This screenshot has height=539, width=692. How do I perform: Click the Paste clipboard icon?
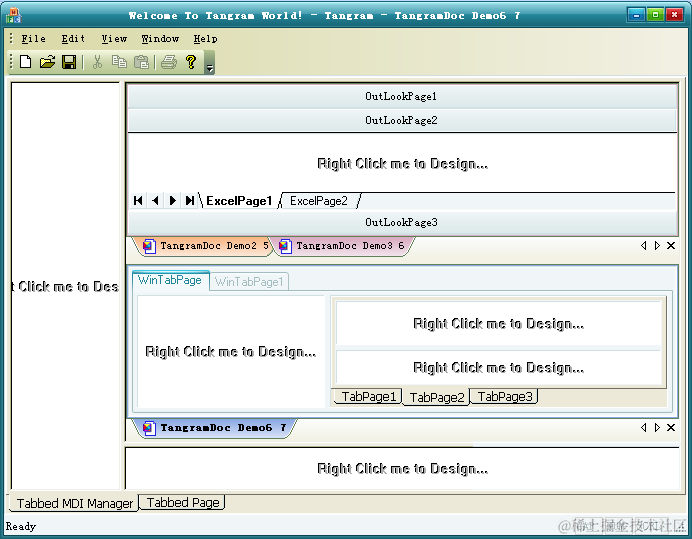141,62
